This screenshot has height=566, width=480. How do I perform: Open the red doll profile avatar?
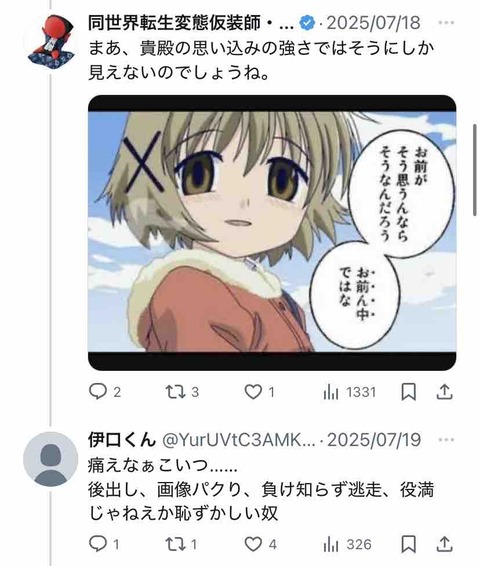[x=51, y=41]
